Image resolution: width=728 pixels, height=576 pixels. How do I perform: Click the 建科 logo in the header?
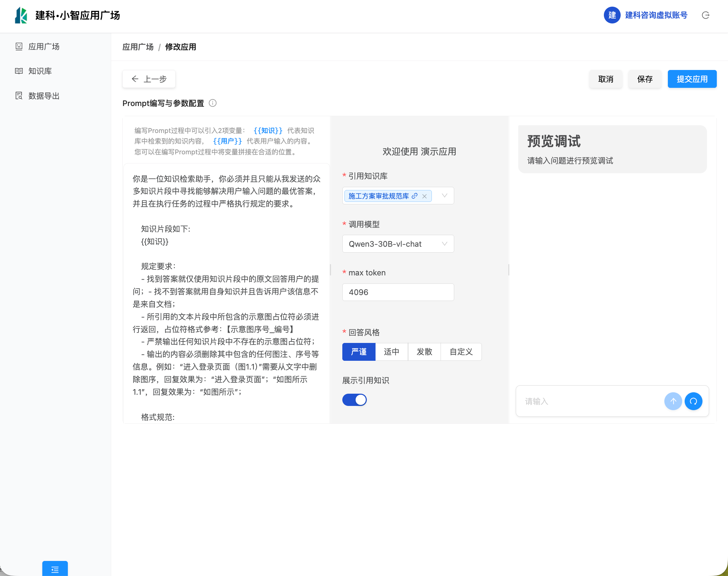[x=21, y=15]
